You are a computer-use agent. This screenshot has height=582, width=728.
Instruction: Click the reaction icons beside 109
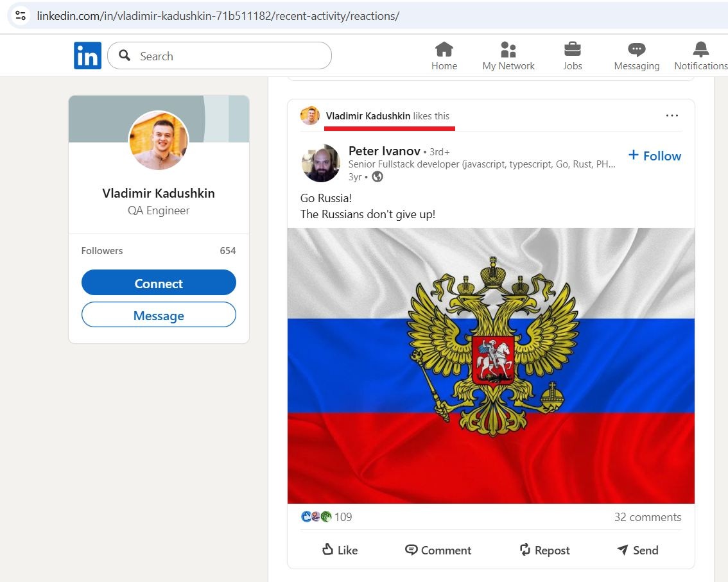point(316,517)
